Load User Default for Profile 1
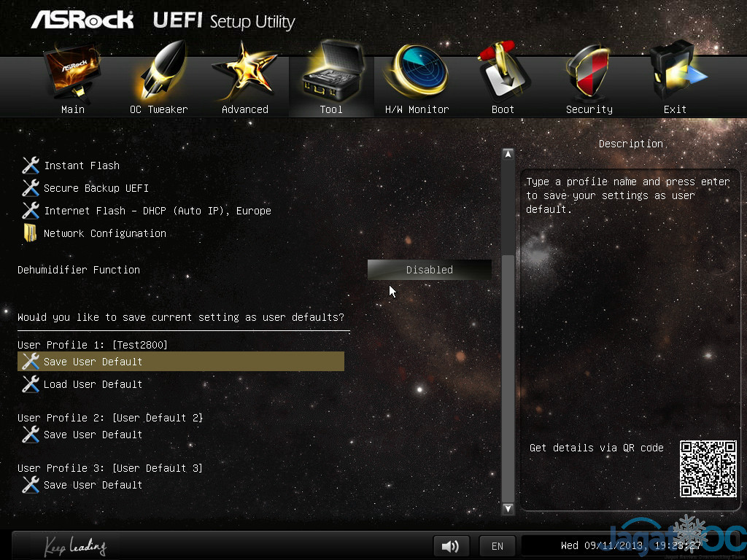 (x=93, y=384)
